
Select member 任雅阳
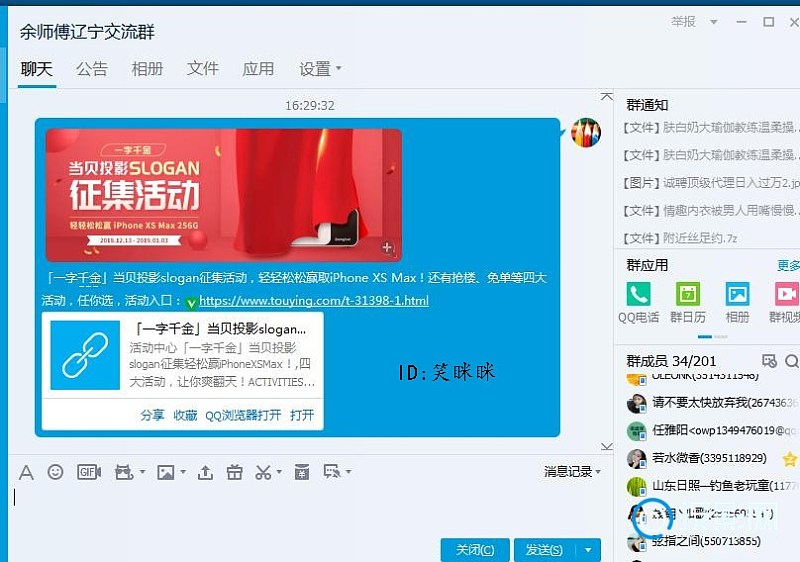click(x=712, y=430)
